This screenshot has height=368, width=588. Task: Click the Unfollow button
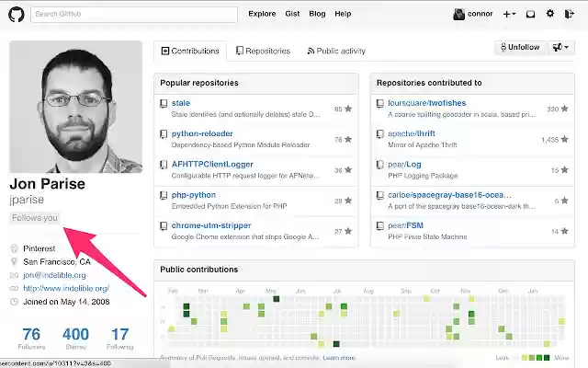click(520, 47)
